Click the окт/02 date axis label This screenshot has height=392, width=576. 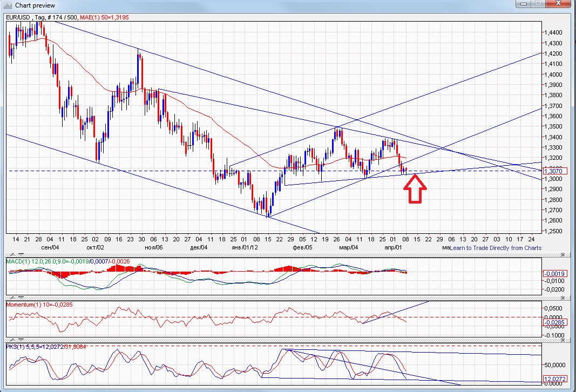[x=95, y=248]
